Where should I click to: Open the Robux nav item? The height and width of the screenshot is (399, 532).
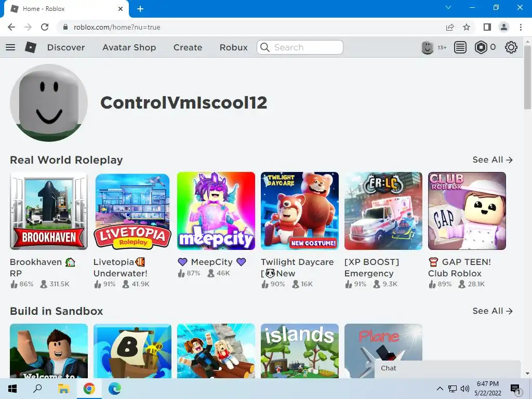[x=233, y=47]
